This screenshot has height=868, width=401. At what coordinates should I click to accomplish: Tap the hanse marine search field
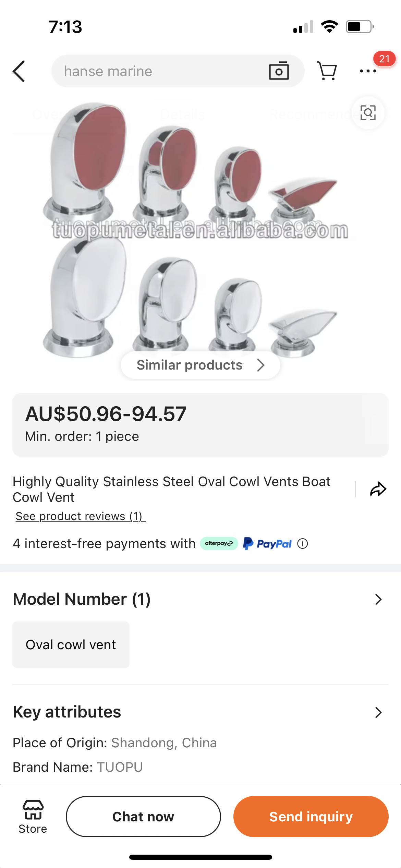click(158, 71)
